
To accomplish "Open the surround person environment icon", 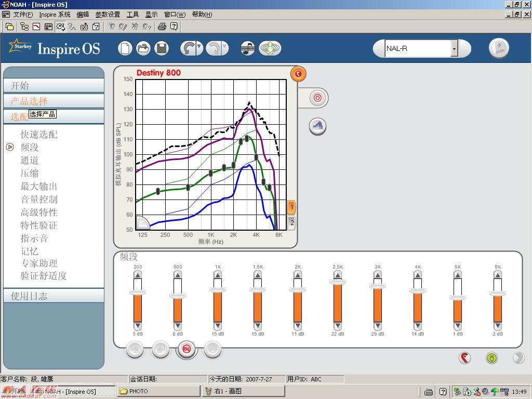I will click(270, 48).
